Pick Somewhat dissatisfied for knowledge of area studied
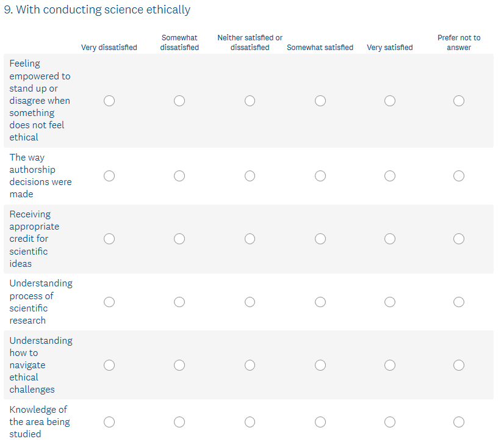This screenshot has width=504, height=447. pyautogui.click(x=179, y=422)
